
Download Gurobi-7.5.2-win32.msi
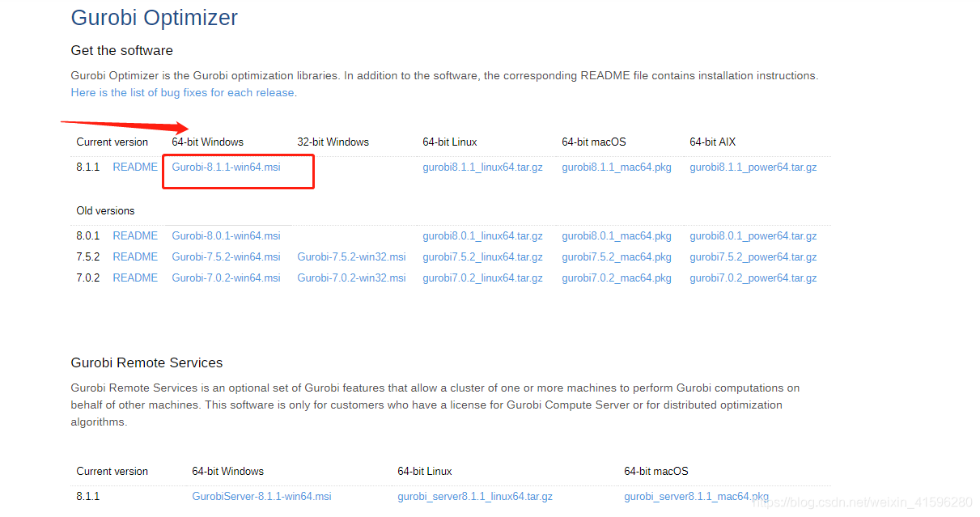click(351, 256)
